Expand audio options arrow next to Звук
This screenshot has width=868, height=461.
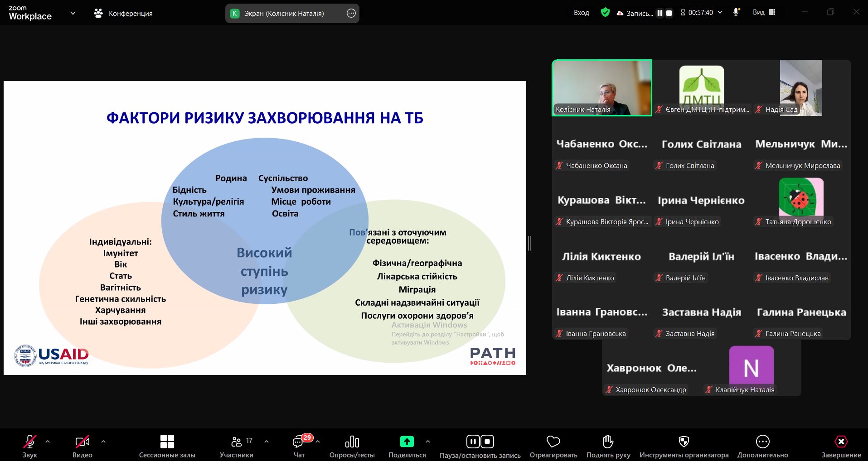pos(48,441)
